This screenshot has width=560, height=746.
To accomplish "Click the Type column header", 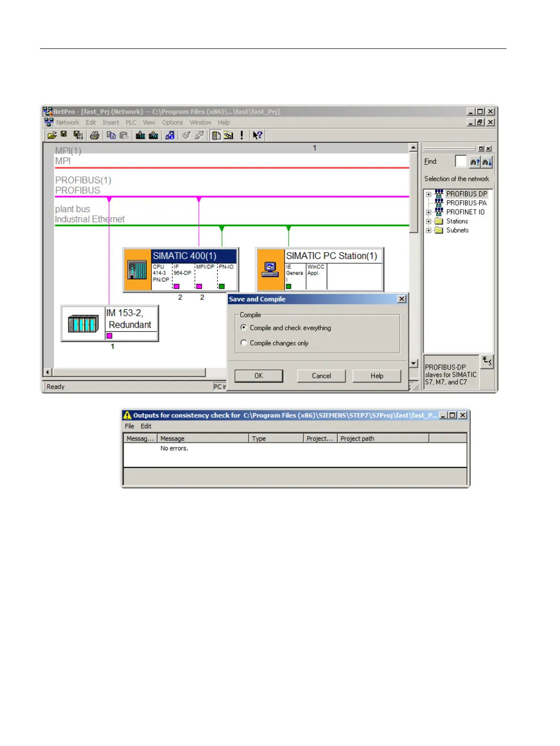I will click(276, 439).
